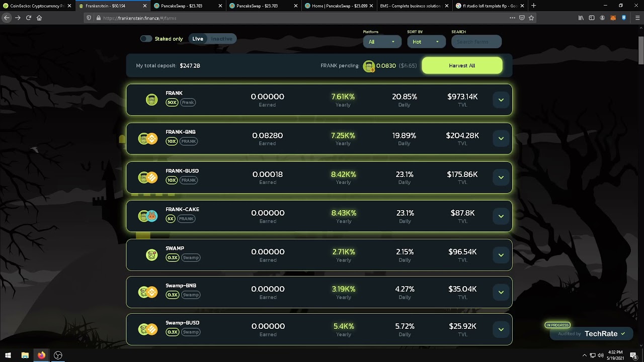Screen dimensions: 644x362
Task: Click the FRANK TVL value $973.14K
Action: [462, 97]
